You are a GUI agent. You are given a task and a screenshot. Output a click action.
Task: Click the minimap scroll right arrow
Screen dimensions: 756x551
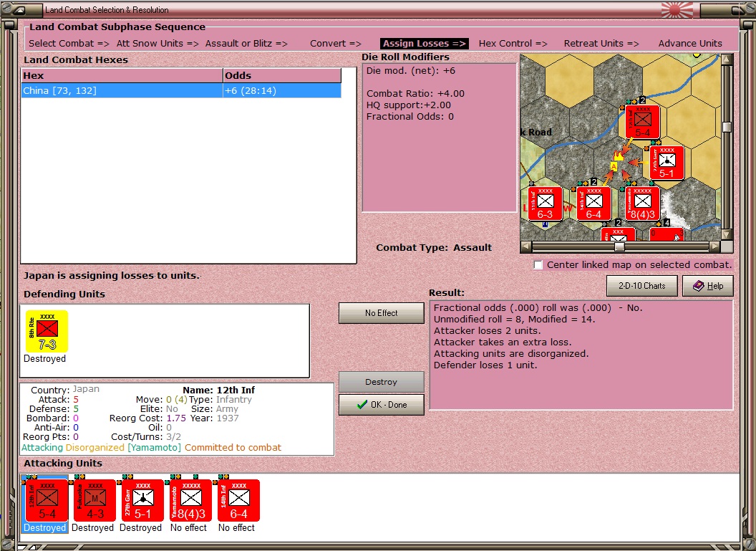715,246
